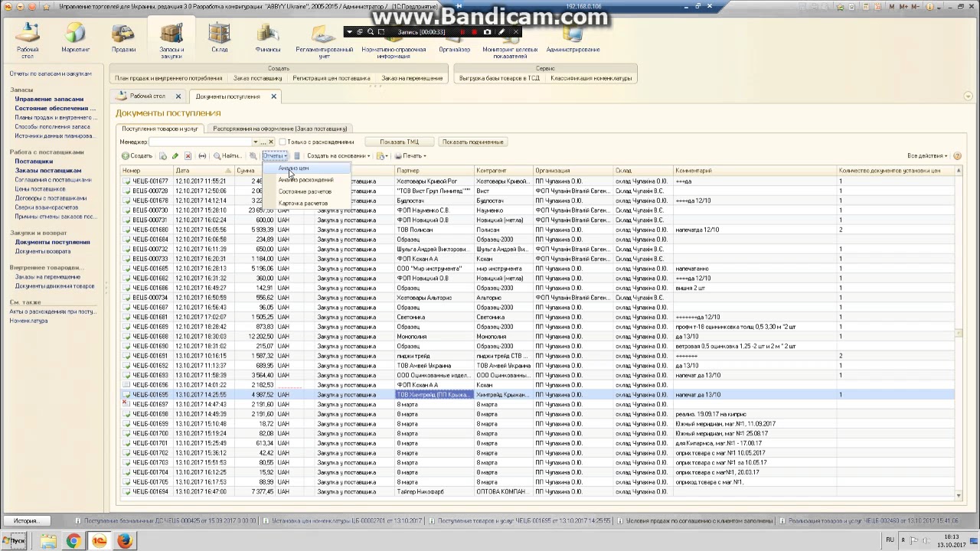Click the red X delete mark icon
980x551 pixels.
pos(188,156)
